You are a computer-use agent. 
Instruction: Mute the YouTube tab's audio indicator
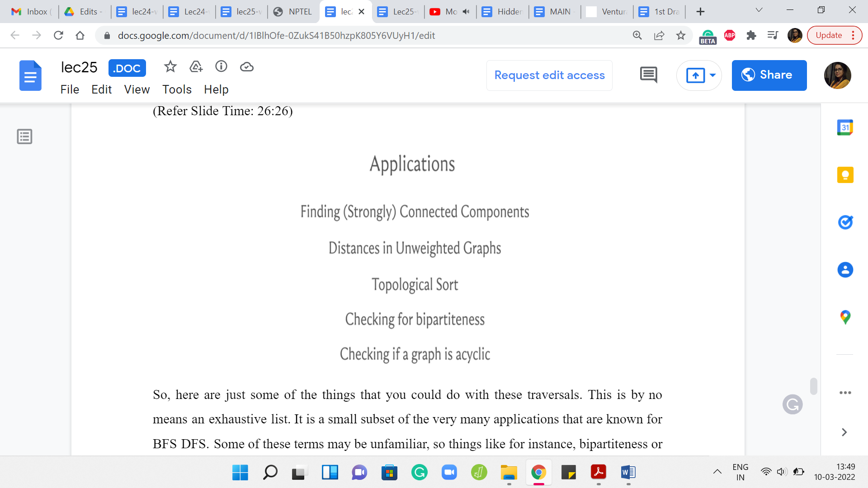click(466, 12)
